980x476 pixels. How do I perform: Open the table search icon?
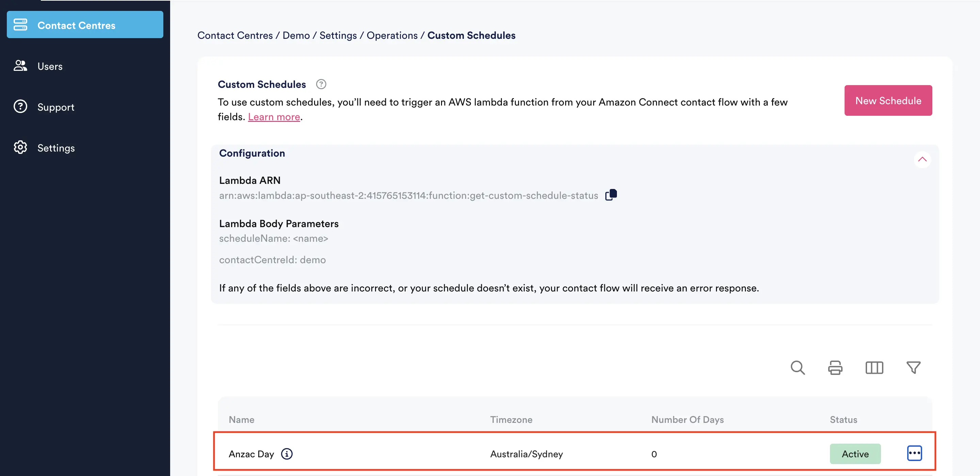coord(797,367)
